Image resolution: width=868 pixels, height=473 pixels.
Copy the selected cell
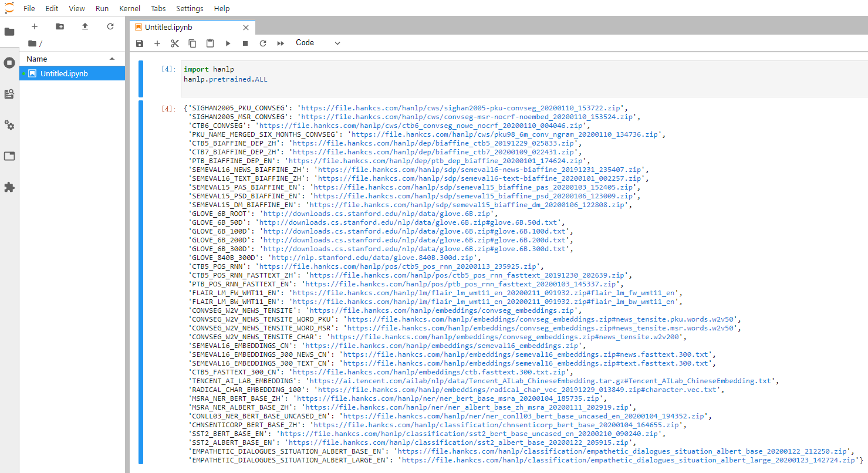[192, 43]
